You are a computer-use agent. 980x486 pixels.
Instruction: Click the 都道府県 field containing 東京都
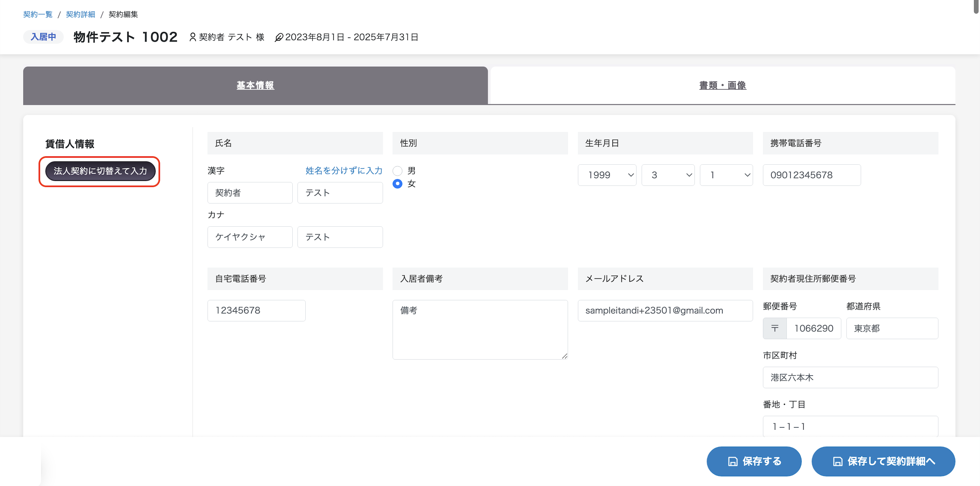(x=892, y=328)
